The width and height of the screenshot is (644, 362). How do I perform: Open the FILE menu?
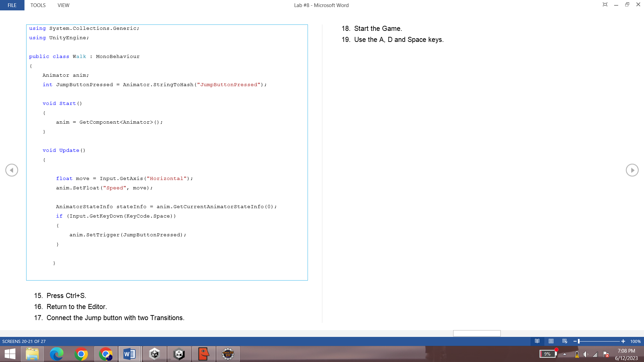tap(12, 5)
